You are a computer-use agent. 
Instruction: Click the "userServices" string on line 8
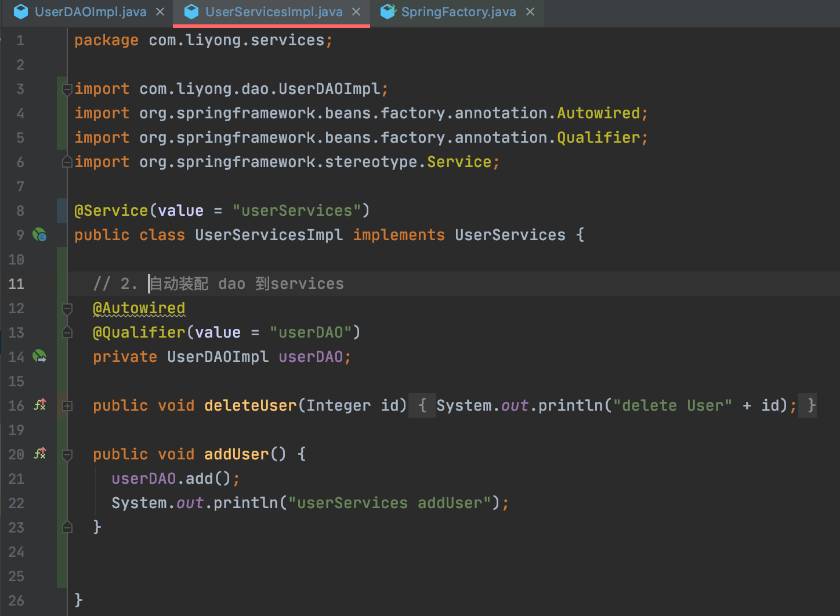coord(297,211)
